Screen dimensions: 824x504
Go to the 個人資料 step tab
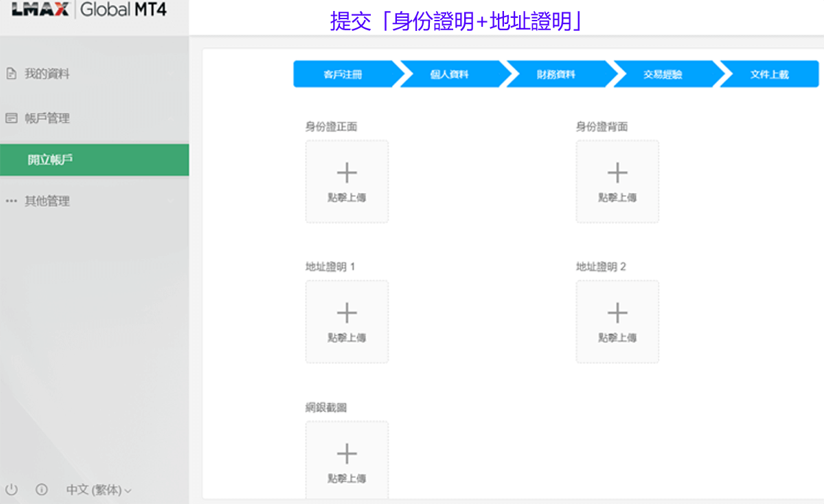tap(449, 74)
